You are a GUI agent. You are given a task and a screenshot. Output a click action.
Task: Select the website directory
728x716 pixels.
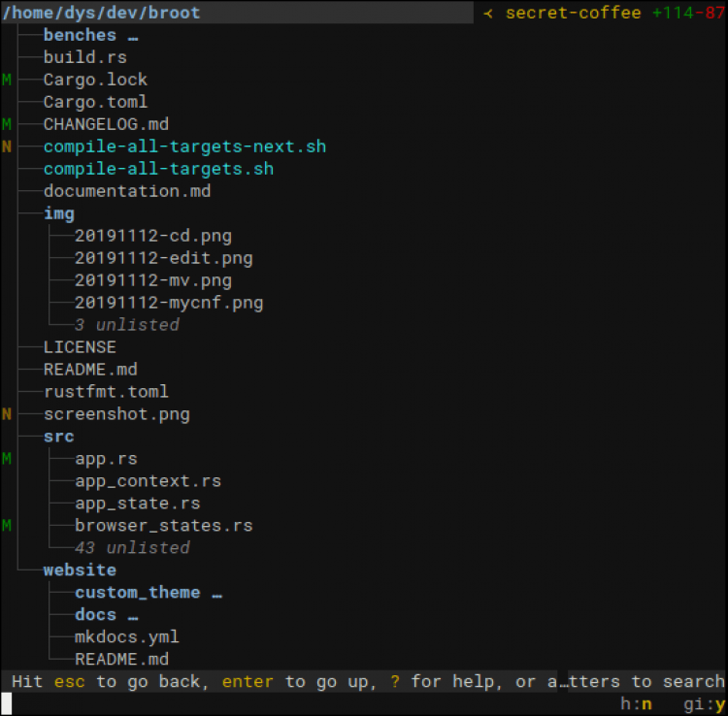point(80,570)
